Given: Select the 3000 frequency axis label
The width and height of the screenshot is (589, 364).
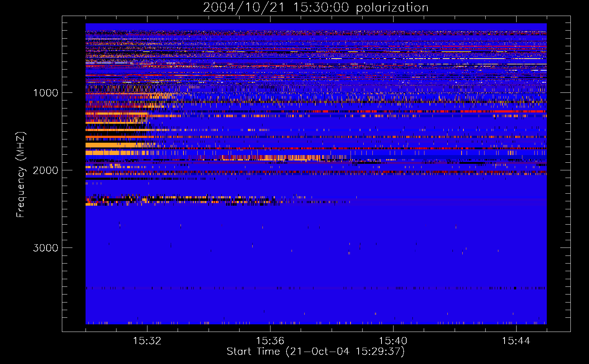Looking at the screenshot, I should [x=46, y=248].
